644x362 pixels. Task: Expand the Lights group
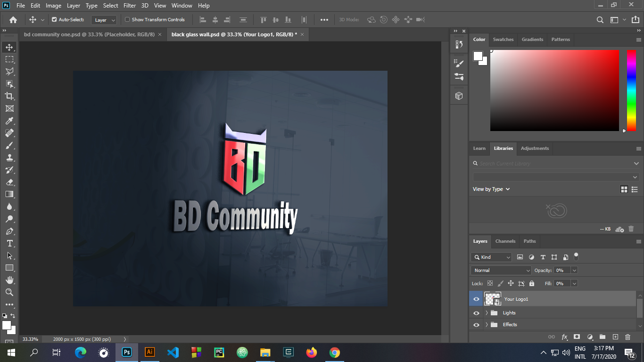pyautogui.click(x=487, y=313)
